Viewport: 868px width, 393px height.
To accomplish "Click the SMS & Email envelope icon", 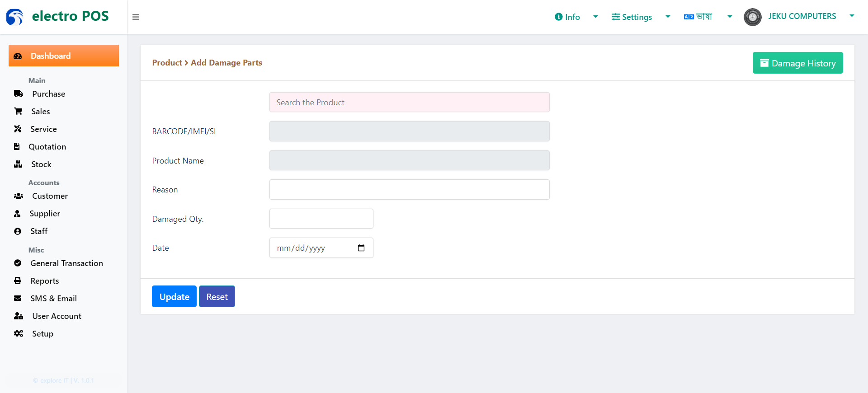I will pos(18,298).
